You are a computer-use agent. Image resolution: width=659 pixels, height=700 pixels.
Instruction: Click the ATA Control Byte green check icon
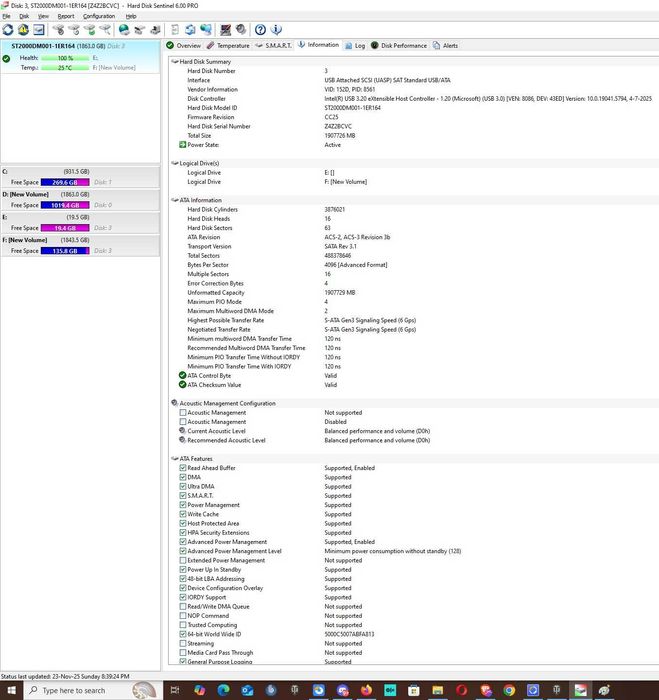(182, 375)
